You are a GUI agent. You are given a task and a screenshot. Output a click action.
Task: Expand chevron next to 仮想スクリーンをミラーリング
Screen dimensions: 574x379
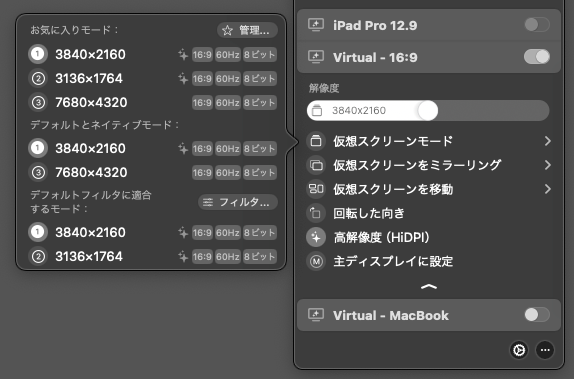click(x=548, y=165)
